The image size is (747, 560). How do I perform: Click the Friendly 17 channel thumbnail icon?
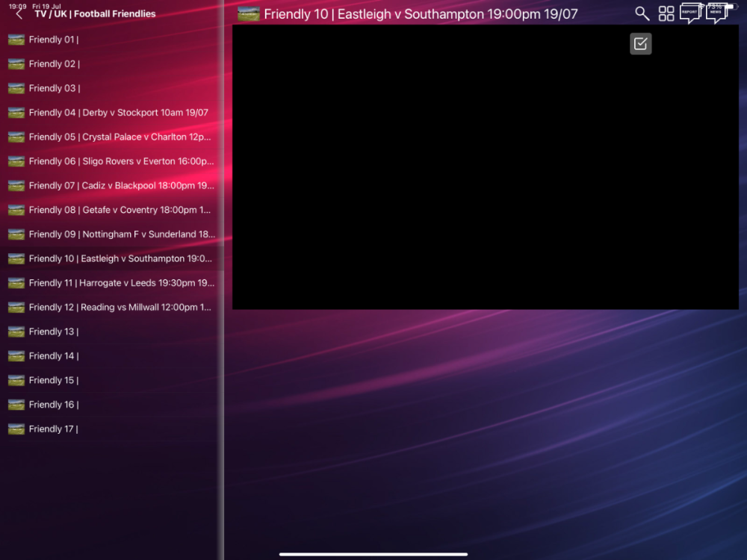pyautogui.click(x=16, y=429)
